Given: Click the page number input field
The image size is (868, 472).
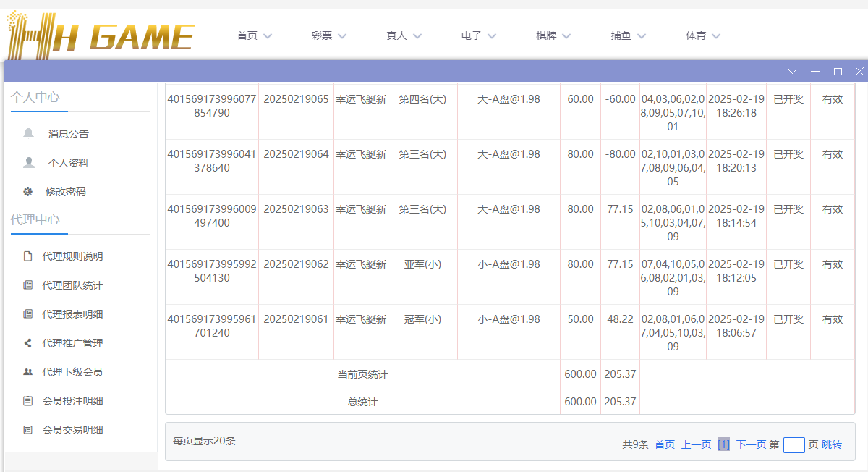Looking at the screenshot, I should click(x=793, y=444).
